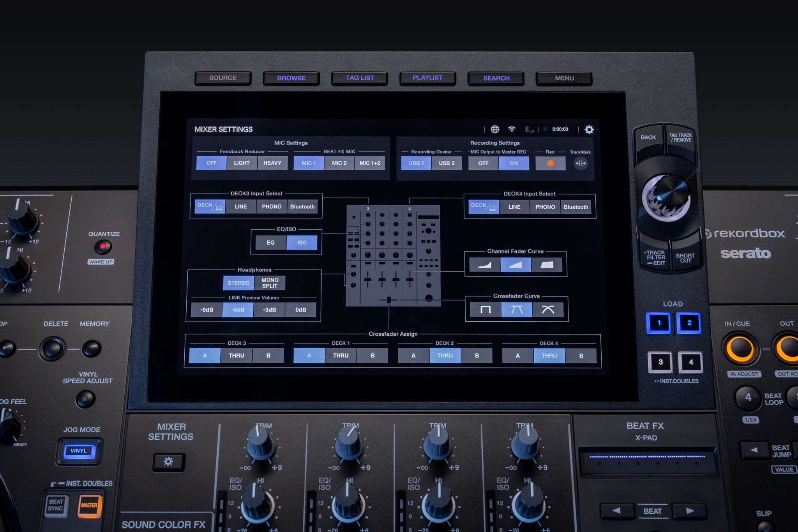Click the Bluetooth-off status icon
Image resolution: width=798 pixels, height=532 pixels.
tap(529, 129)
